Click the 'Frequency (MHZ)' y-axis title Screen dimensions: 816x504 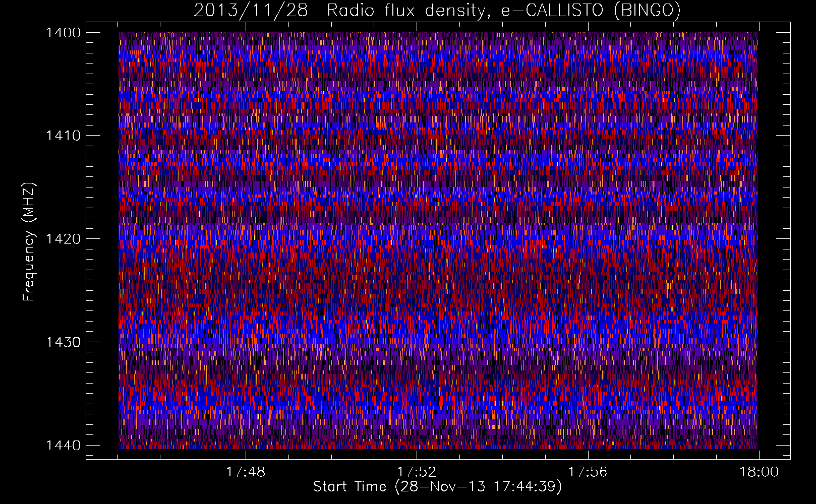(x=29, y=242)
